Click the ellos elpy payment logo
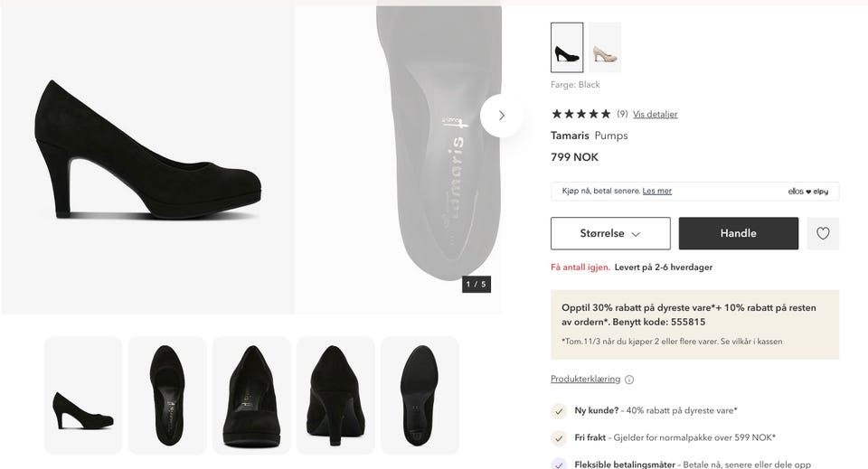The width and height of the screenshot is (868, 469). point(807,192)
